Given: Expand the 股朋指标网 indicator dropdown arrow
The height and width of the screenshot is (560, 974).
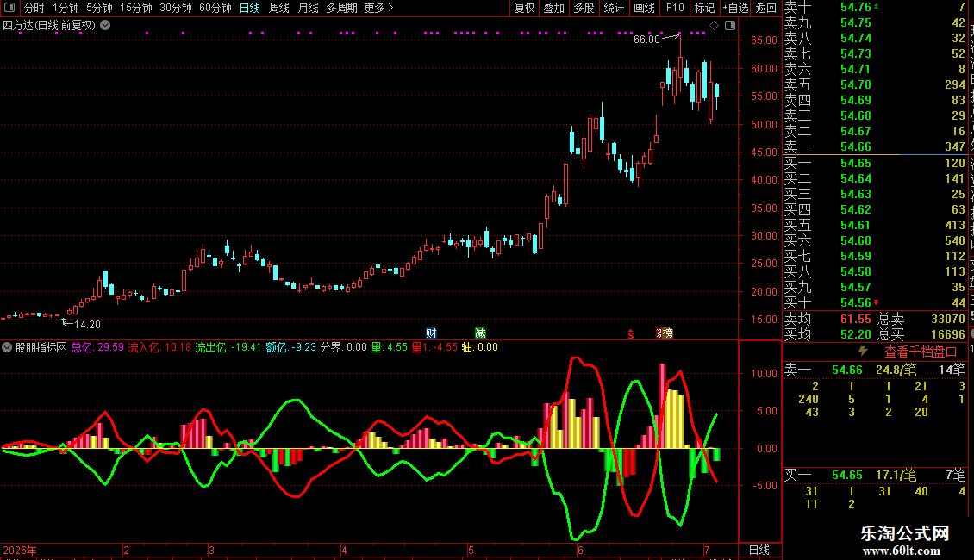Looking at the screenshot, I should click(7, 348).
